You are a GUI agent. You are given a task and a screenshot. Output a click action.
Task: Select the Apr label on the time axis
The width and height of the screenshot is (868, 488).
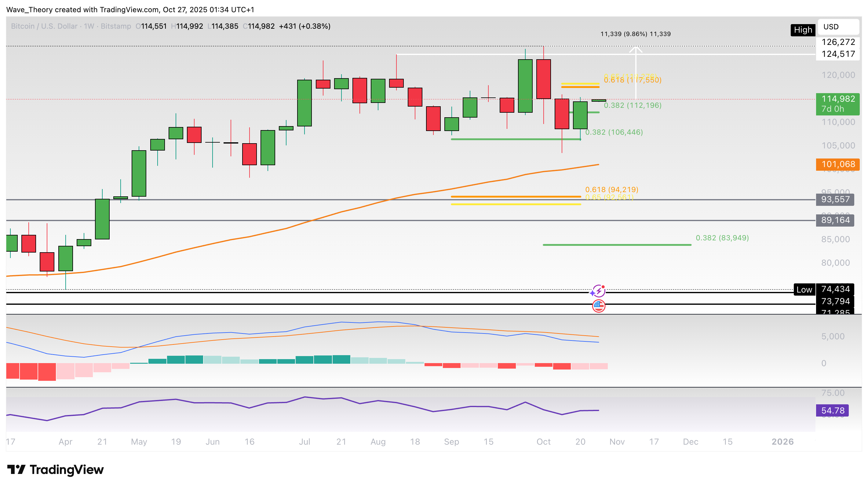(66, 442)
